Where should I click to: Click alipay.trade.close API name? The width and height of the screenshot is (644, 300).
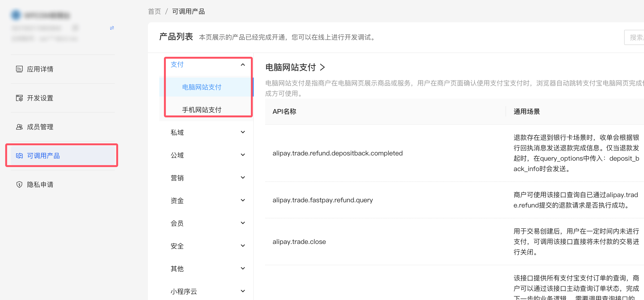(x=299, y=242)
